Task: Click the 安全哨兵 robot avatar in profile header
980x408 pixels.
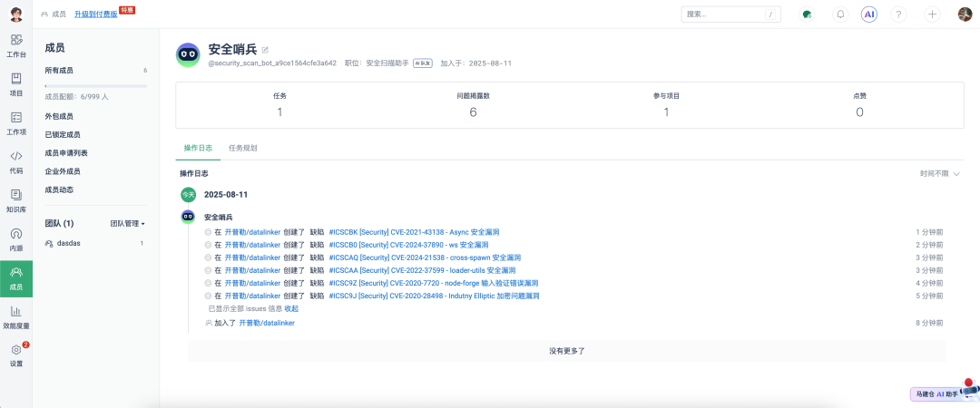Action: click(188, 55)
